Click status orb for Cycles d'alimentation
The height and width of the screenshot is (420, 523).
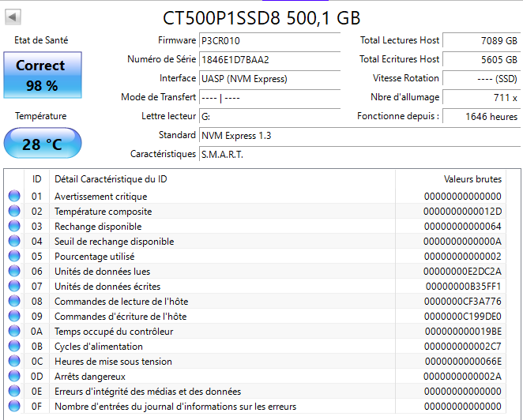click(x=14, y=346)
